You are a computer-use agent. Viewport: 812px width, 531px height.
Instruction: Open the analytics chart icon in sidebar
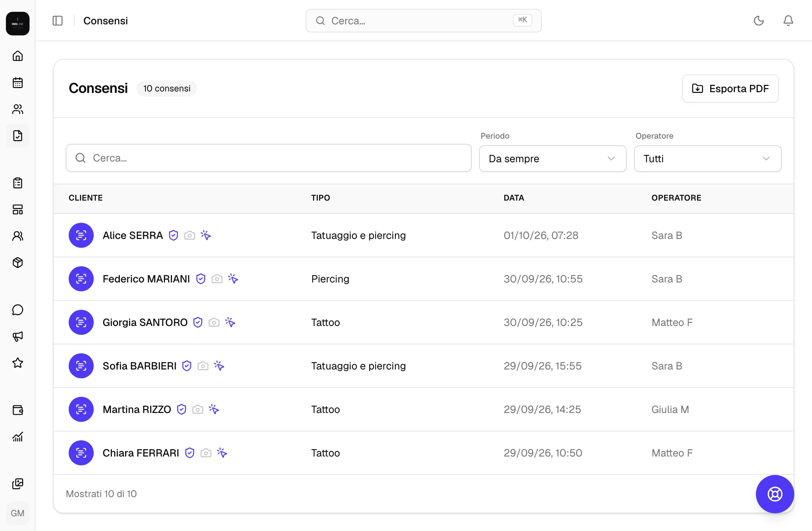coord(18,437)
